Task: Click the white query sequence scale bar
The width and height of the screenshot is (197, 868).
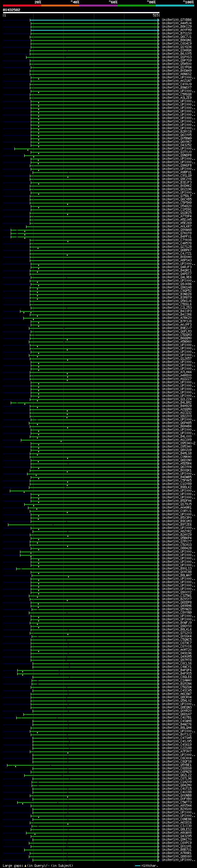Action: click(81, 12)
